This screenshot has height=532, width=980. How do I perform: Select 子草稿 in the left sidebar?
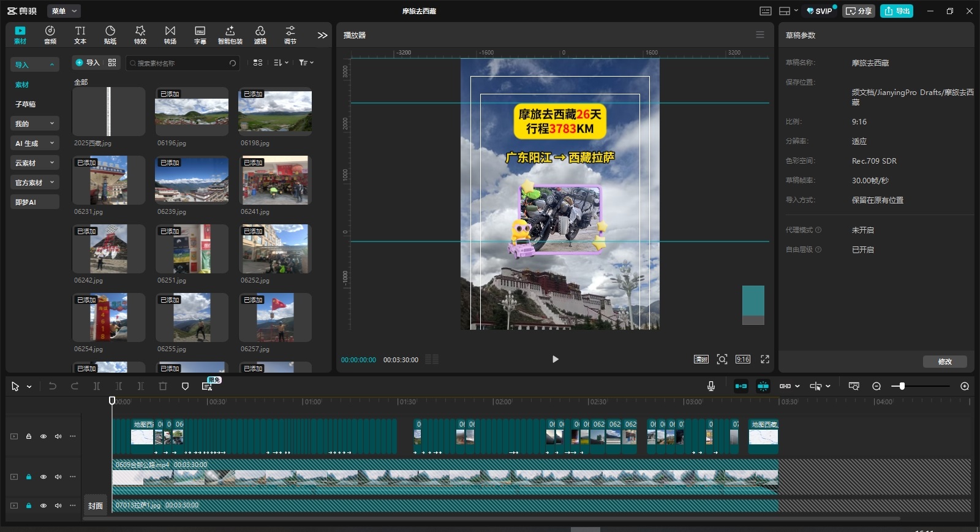[x=26, y=104]
